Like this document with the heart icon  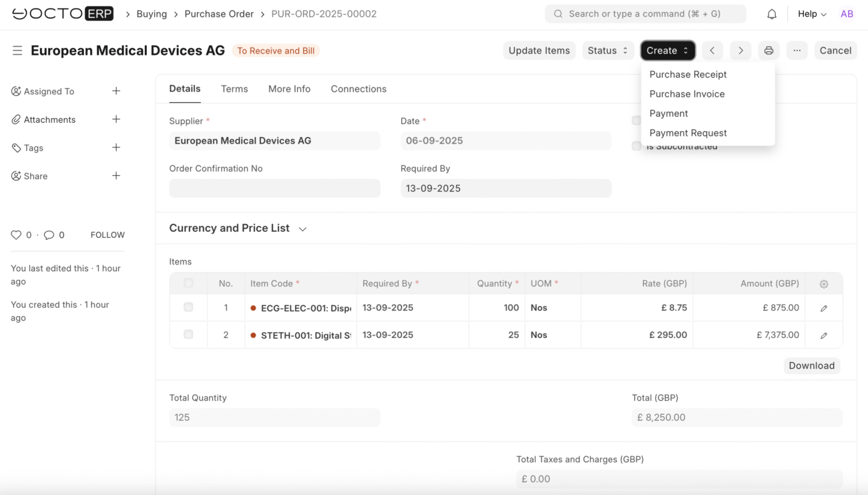pos(16,235)
